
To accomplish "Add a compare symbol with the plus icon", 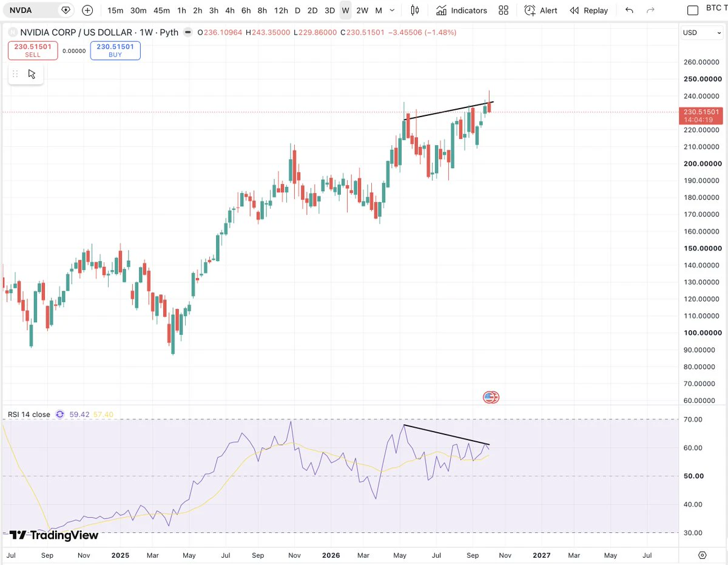I will tap(87, 10).
